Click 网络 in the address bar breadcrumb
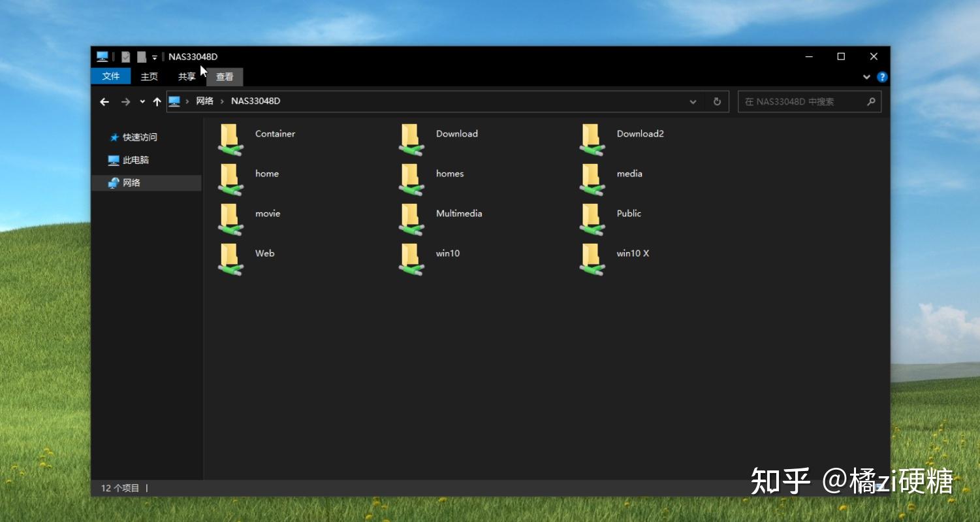The width and height of the screenshot is (980, 522). click(204, 101)
